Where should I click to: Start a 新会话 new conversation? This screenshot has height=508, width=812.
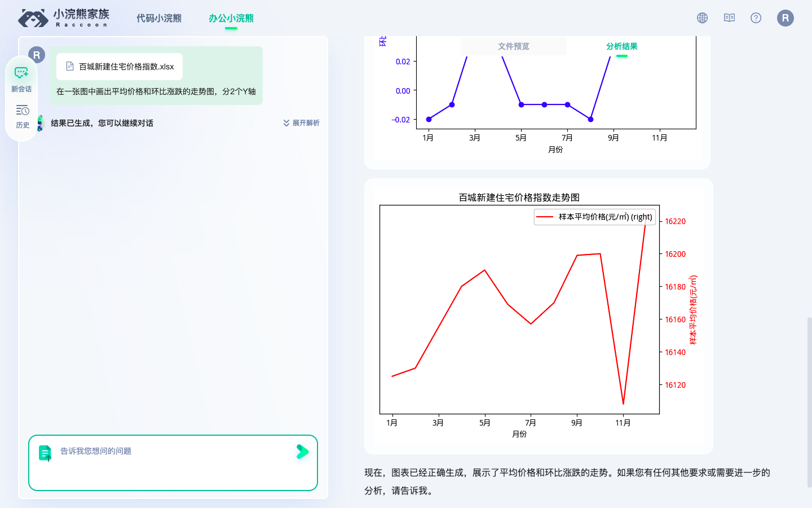(21, 78)
